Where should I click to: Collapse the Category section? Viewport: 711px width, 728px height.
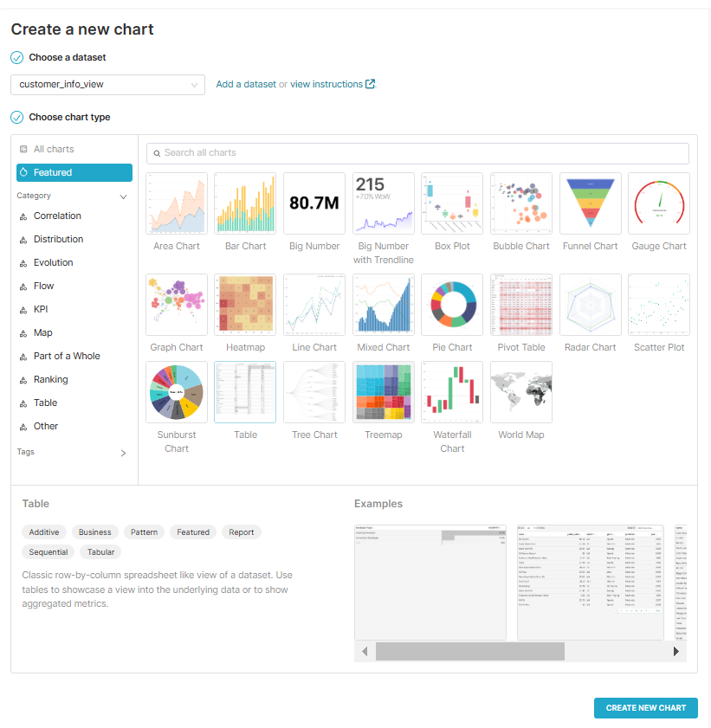point(123,196)
